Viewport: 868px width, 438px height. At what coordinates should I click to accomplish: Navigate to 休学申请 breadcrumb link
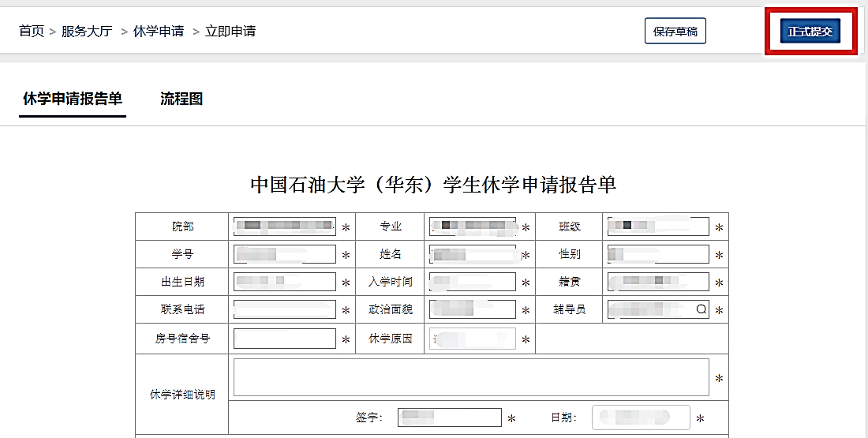point(159,32)
